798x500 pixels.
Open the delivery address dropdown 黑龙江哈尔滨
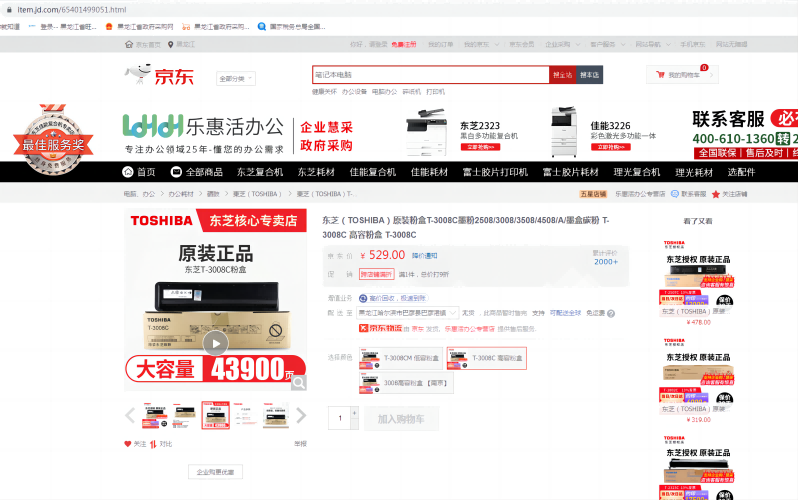[x=408, y=313]
